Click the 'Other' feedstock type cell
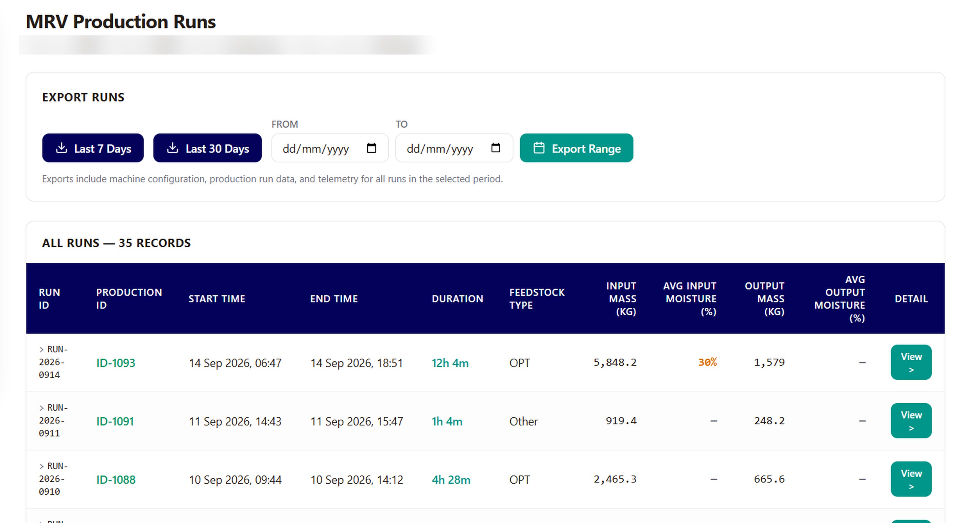Screen dimensions: 980x523 click(523, 421)
